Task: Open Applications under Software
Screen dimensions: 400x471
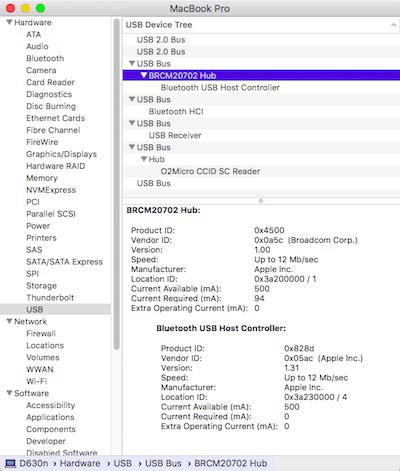Action: click(x=50, y=417)
